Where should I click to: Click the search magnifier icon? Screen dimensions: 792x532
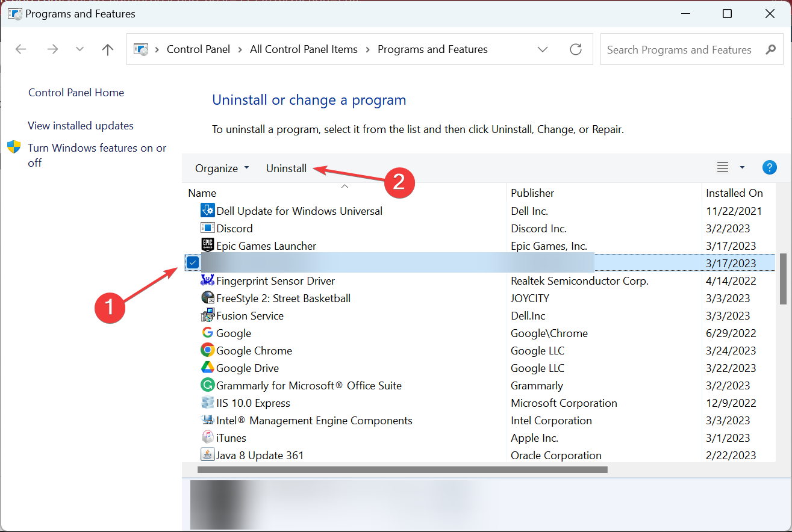tap(770, 49)
